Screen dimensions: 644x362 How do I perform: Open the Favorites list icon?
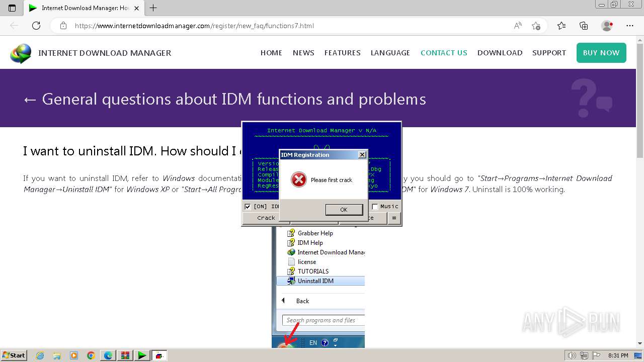click(561, 26)
